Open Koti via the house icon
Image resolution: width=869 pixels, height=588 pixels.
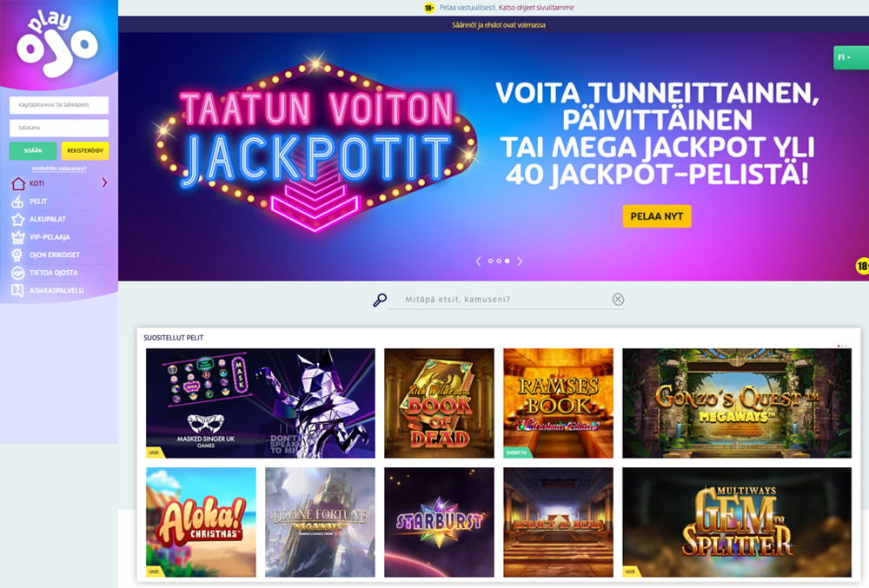click(x=18, y=183)
